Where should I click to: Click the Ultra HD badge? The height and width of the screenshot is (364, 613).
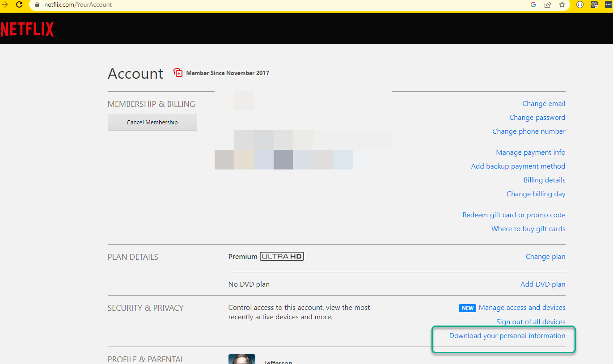[x=282, y=257]
